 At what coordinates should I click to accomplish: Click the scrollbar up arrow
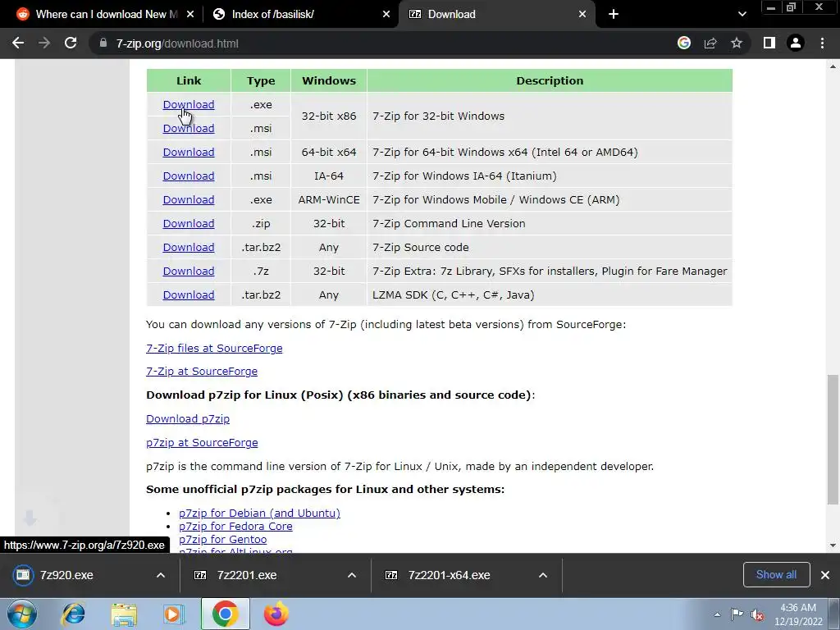tap(832, 66)
